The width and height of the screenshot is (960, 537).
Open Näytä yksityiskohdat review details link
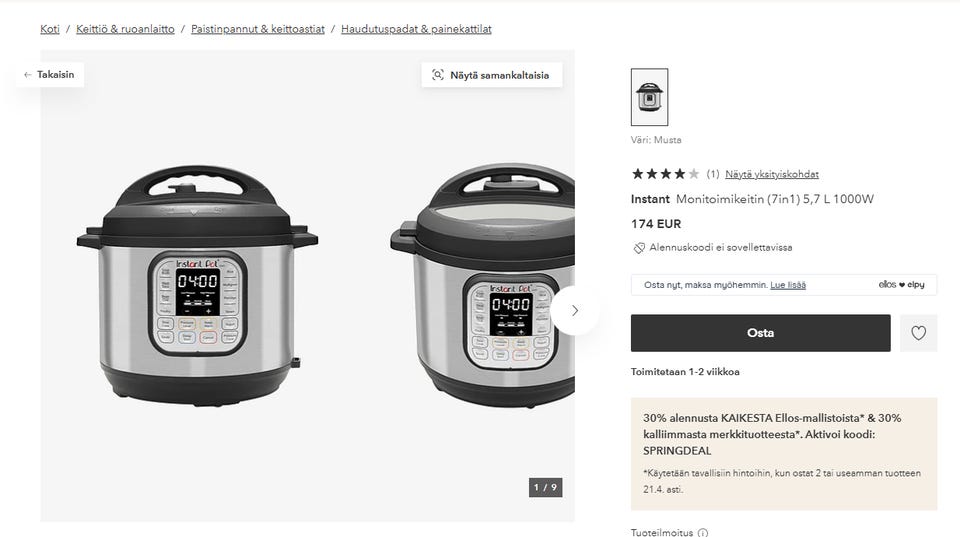771,174
